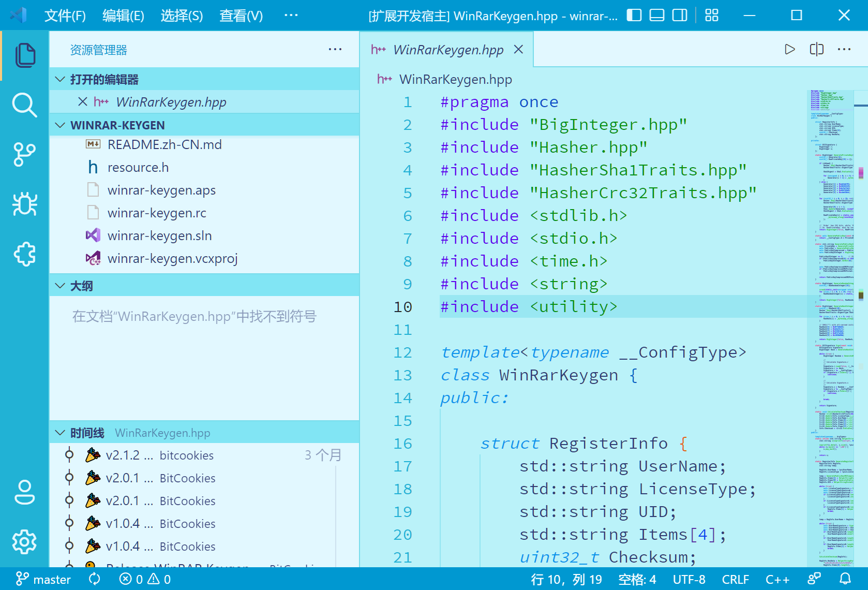The height and width of the screenshot is (590, 868).
Task: Select the WinRarKeygen.hpp editor tab
Action: pos(447,49)
